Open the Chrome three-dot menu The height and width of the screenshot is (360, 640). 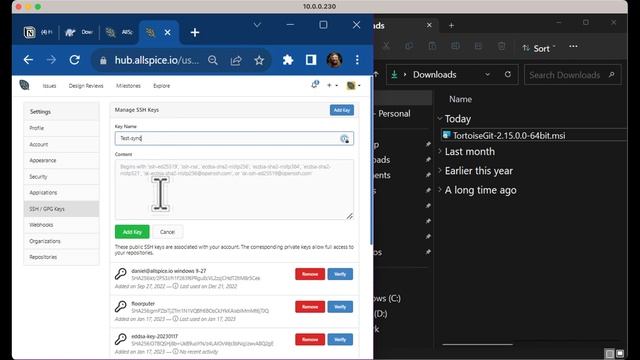(x=357, y=60)
